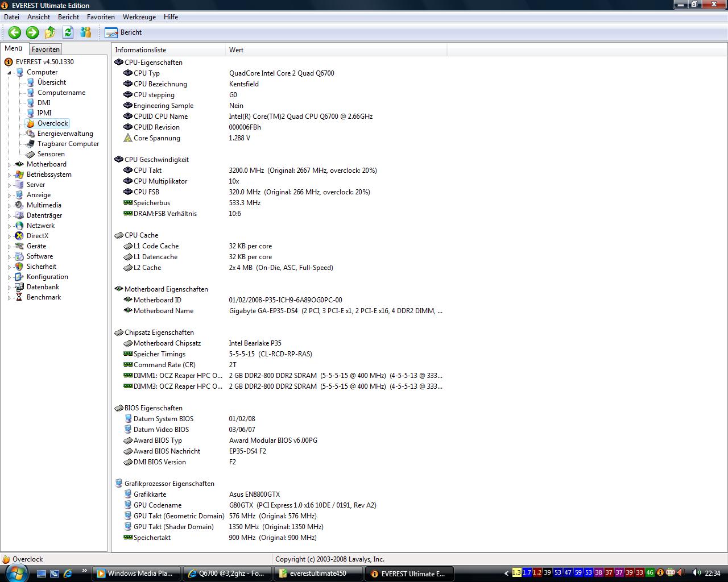Select EVEREST v4.50.1330 root tree node
728x582 pixels.
[44, 62]
